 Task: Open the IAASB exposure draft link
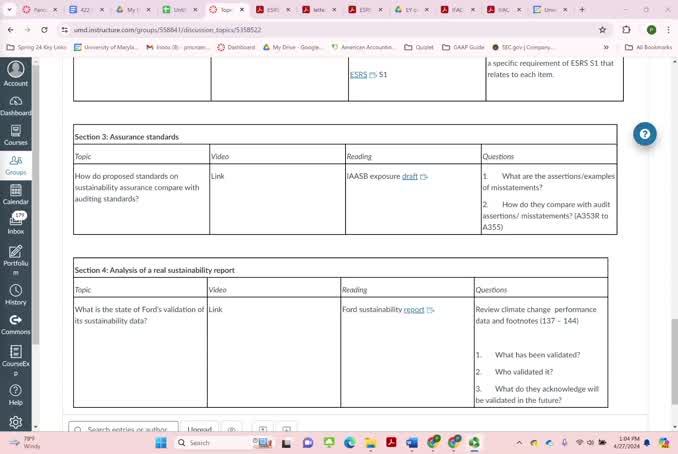[410, 176]
